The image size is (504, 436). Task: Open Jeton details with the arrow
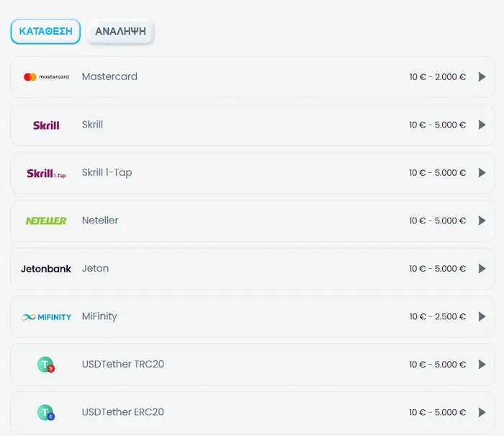pos(482,269)
